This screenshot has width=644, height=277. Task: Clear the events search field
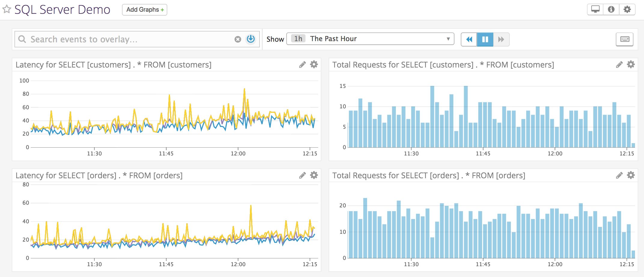tap(238, 39)
